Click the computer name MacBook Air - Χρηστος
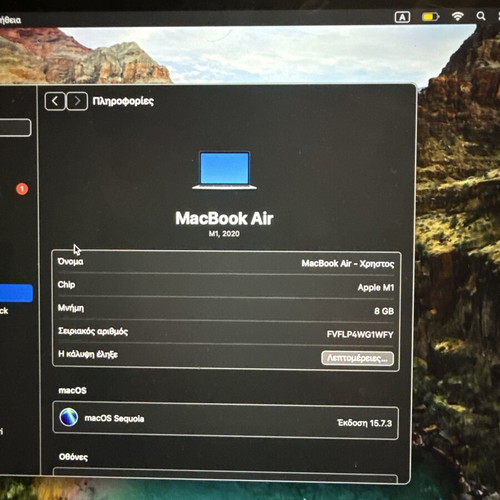The image size is (500, 500). click(x=348, y=264)
